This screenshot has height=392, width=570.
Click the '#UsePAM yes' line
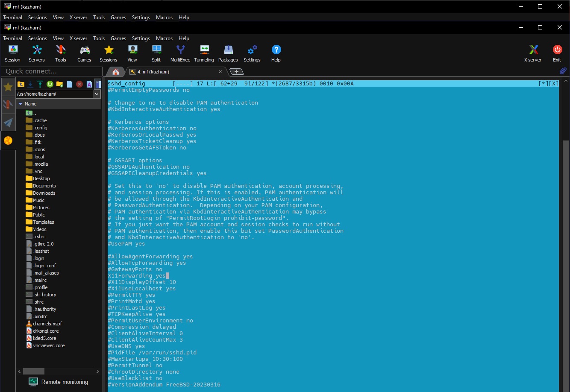tap(126, 244)
